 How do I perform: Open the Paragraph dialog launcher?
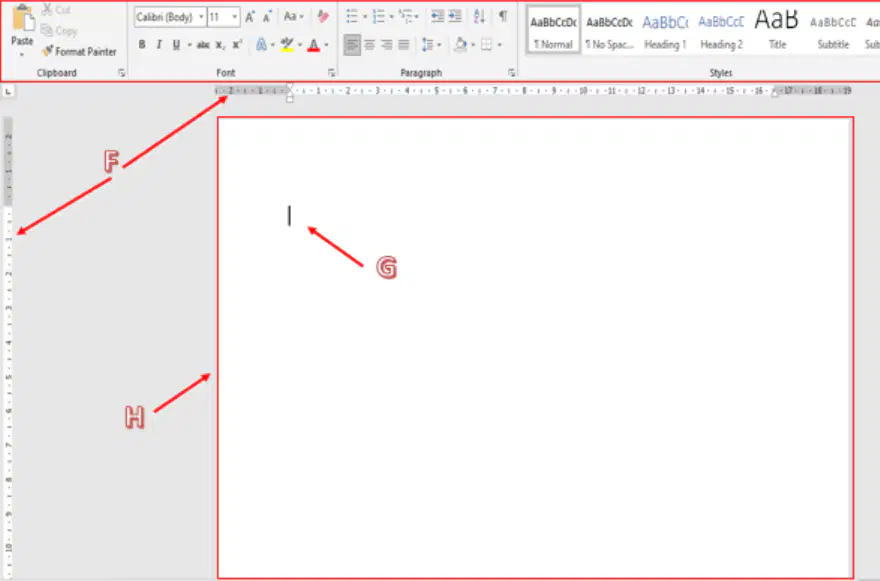[x=511, y=73]
